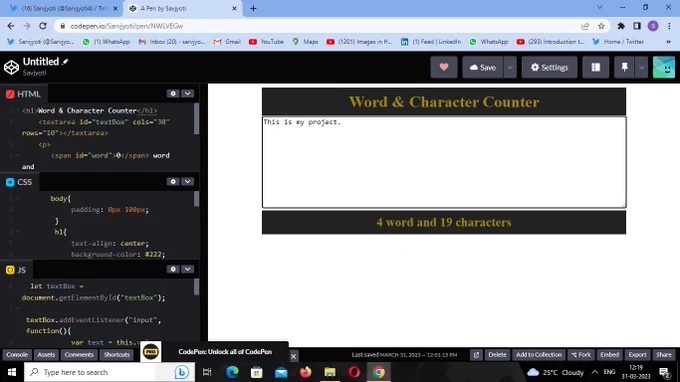The image size is (680, 382).
Task: Bookmark this page with star icon
Action: (x=601, y=26)
